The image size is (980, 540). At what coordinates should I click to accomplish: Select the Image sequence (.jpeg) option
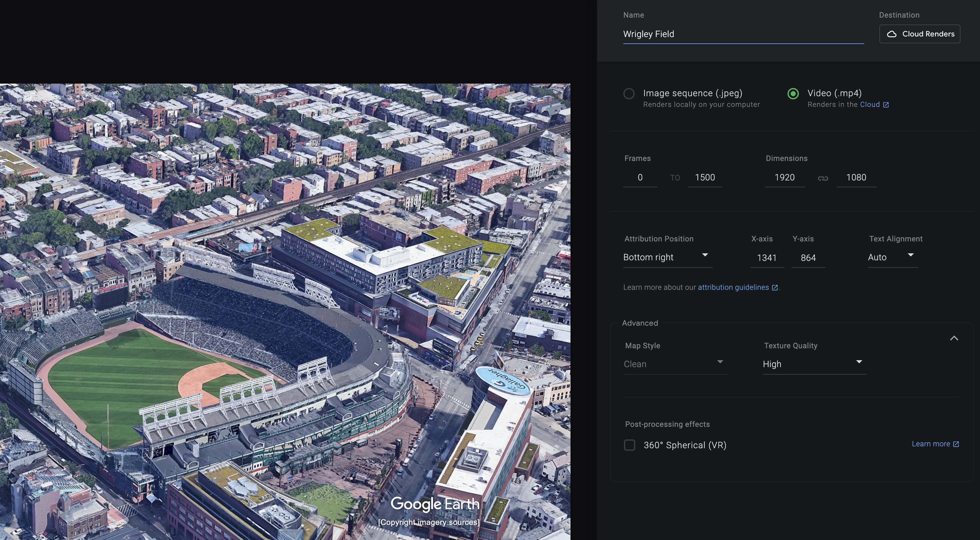pyautogui.click(x=629, y=93)
